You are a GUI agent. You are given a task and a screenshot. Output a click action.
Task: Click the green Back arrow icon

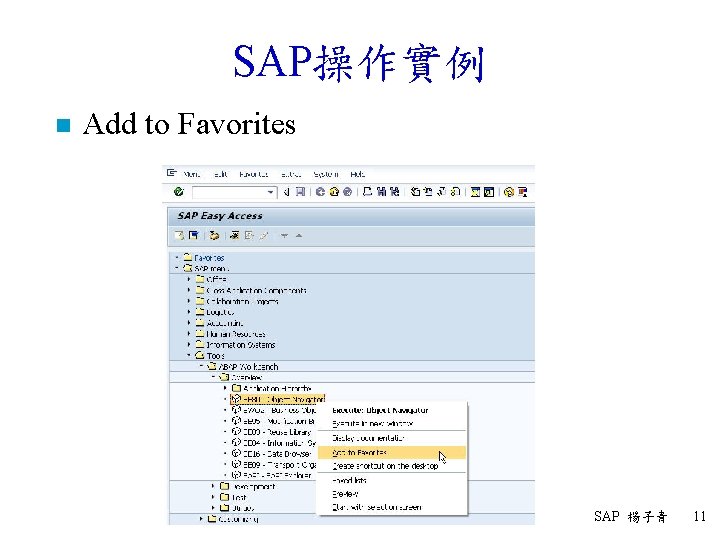click(320, 192)
